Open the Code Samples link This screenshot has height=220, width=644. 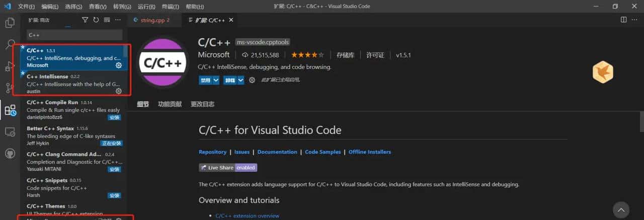[323, 152]
